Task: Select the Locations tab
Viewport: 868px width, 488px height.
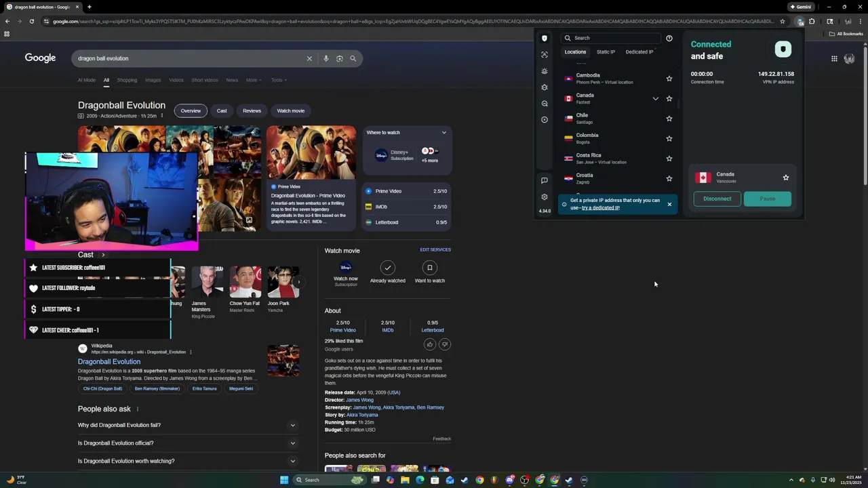Action: click(x=575, y=52)
